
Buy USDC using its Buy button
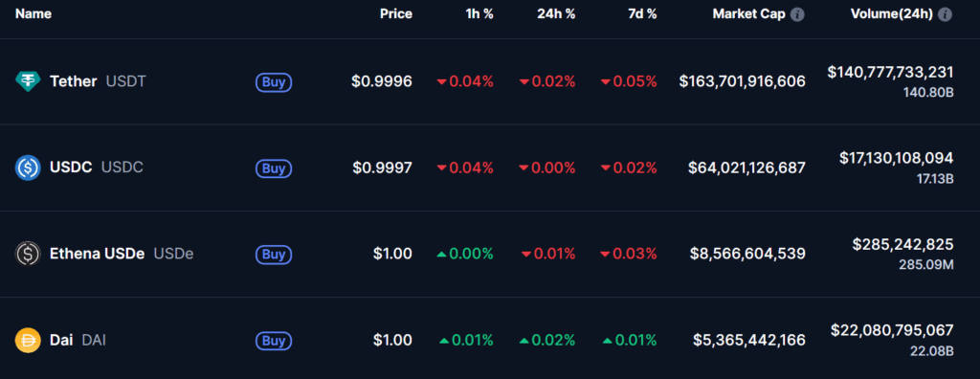pyautogui.click(x=274, y=168)
